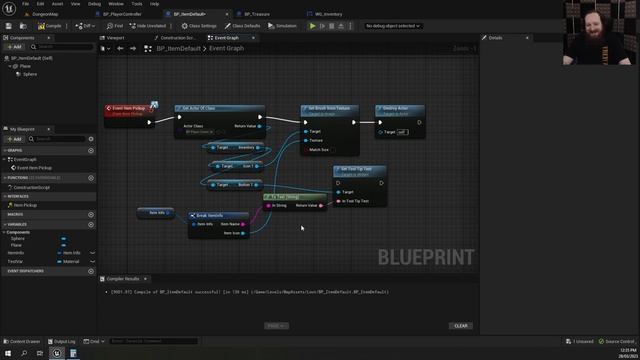Open the Edit menu

coord(40,4)
